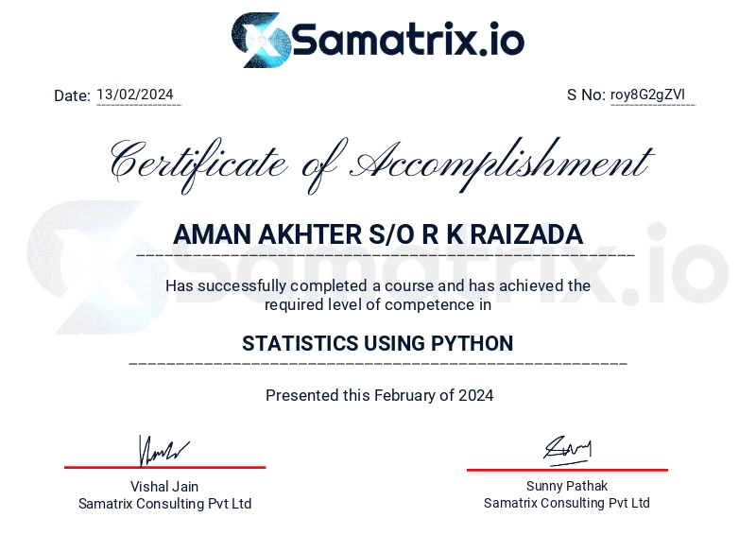The width and height of the screenshot is (756, 535).
Task: Click the "Date:" label
Action: coord(72,95)
